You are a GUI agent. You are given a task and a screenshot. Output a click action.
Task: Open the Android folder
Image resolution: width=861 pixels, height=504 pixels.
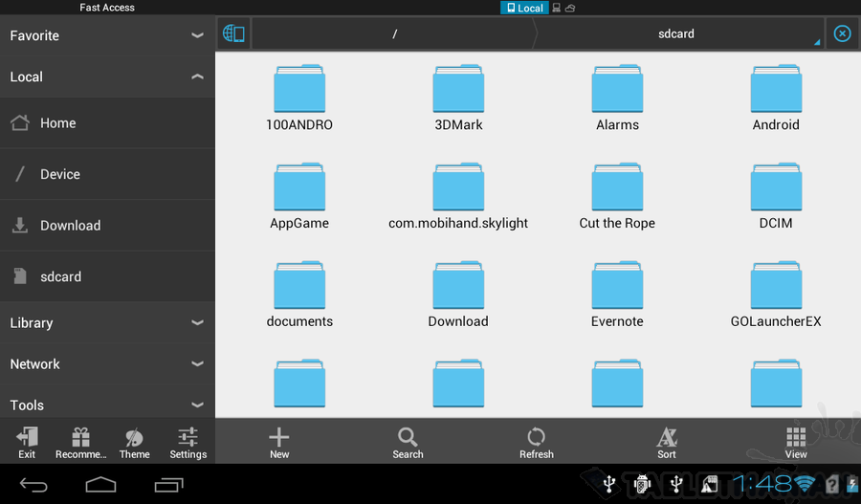coord(776,99)
